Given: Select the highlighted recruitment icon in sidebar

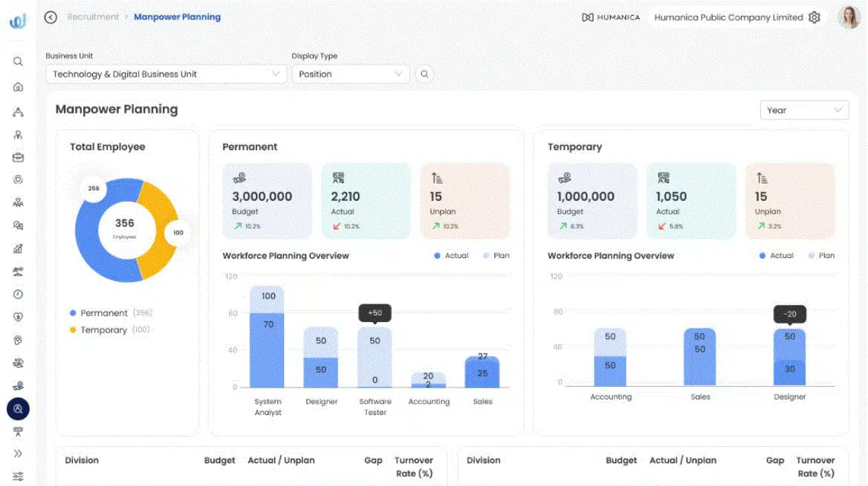Looking at the screenshot, I should [18, 409].
